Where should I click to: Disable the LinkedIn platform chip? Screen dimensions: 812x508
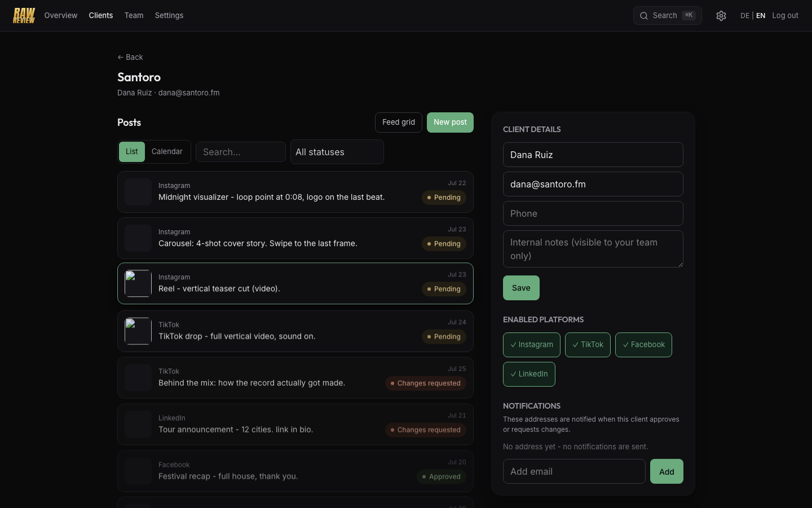click(529, 374)
